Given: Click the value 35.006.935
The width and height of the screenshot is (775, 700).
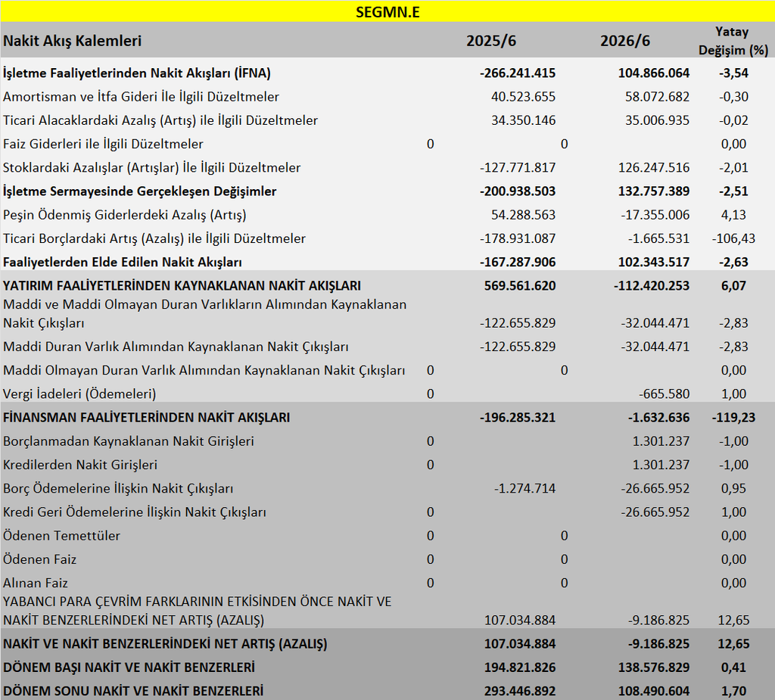Looking at the screenshot, I should (657, 120).
